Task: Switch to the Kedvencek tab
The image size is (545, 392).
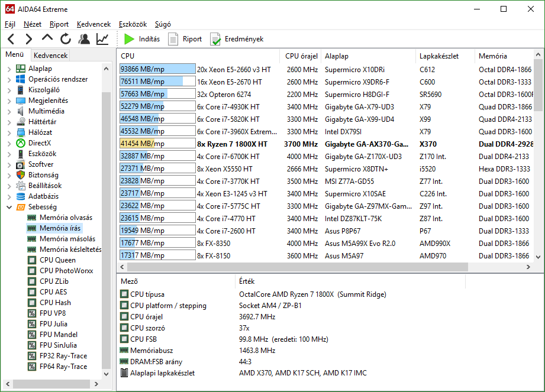Action: [51, 56]
